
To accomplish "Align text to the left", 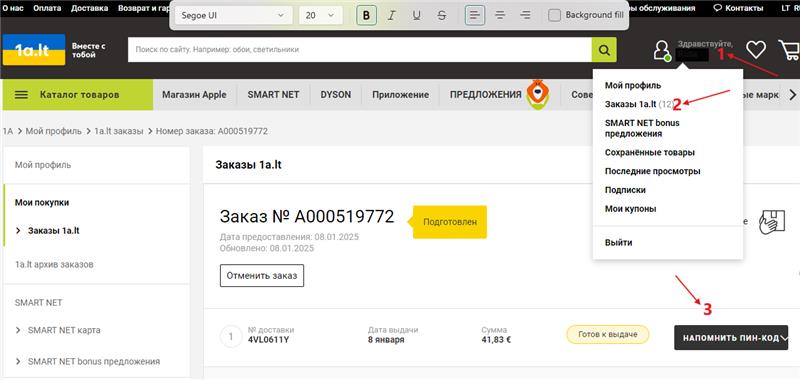I will point(474,15).
